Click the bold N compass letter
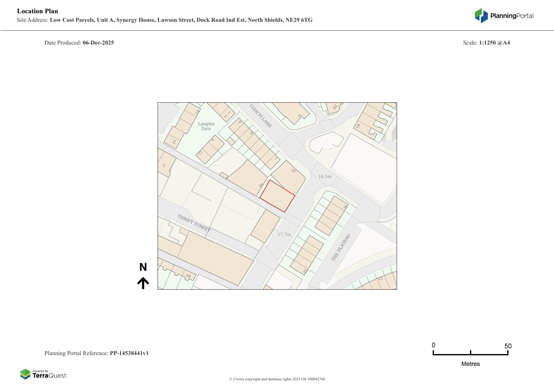554x392 pixels. 143,267
